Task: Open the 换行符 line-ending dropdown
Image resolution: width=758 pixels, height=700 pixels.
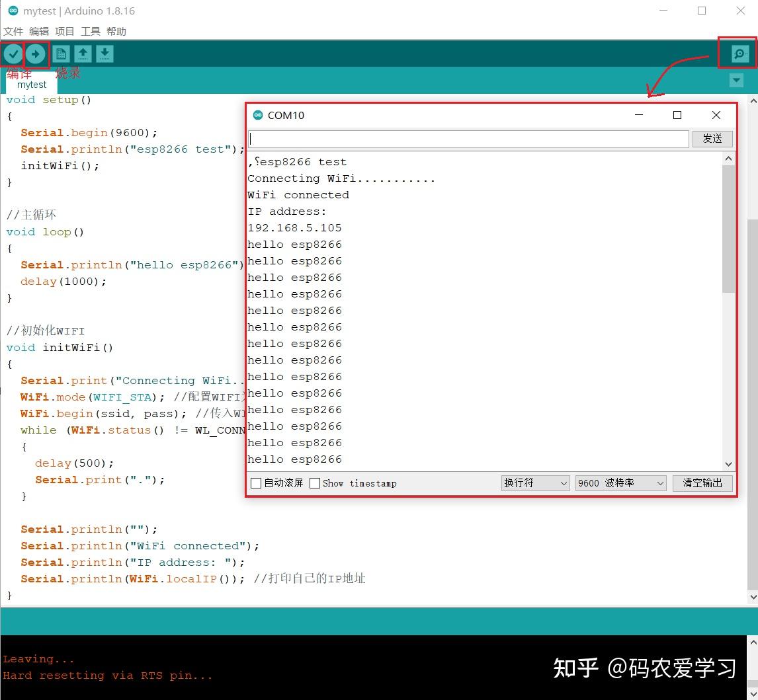Action: [534, 483]
